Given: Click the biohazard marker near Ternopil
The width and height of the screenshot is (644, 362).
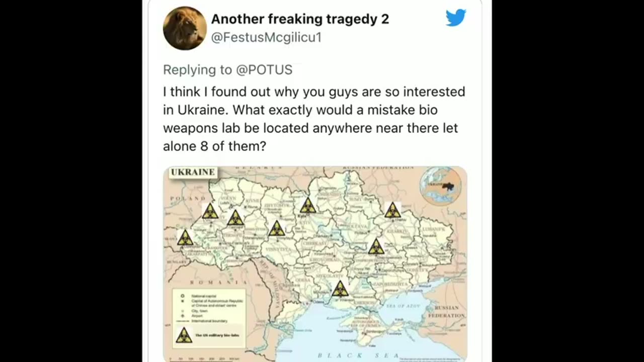Looking at the screenshot, I should (x=235, y=218).
